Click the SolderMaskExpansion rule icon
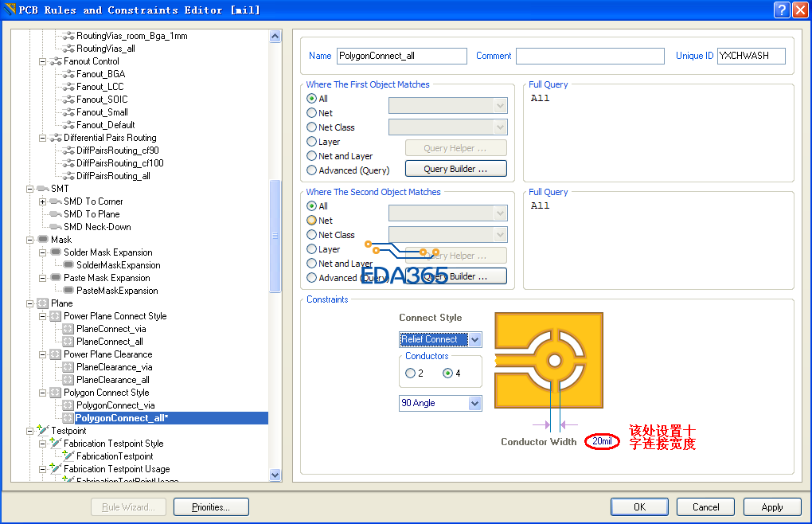 coord(68,265)
